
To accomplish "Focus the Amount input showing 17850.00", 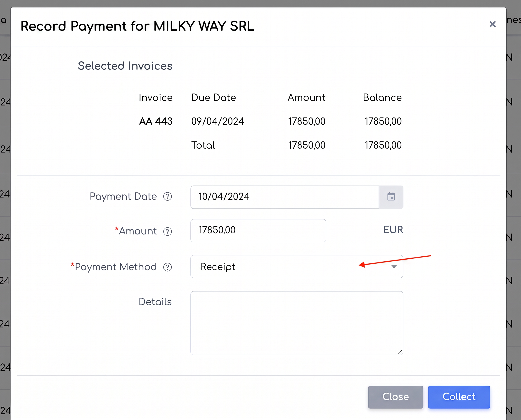I will (x=258, y=230).
